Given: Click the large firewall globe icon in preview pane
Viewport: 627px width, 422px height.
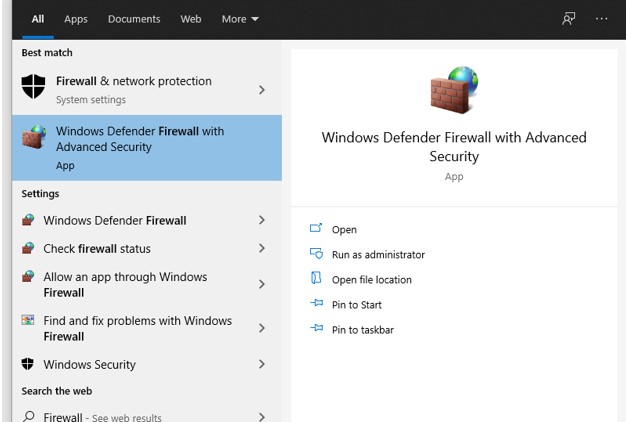Looking at the screenshot, I should 454,90.
